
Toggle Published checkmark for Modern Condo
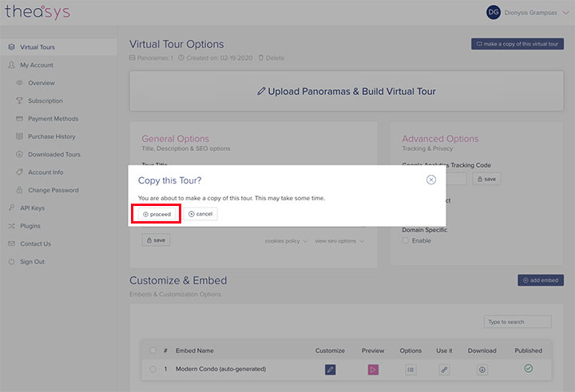pos(528,368)
